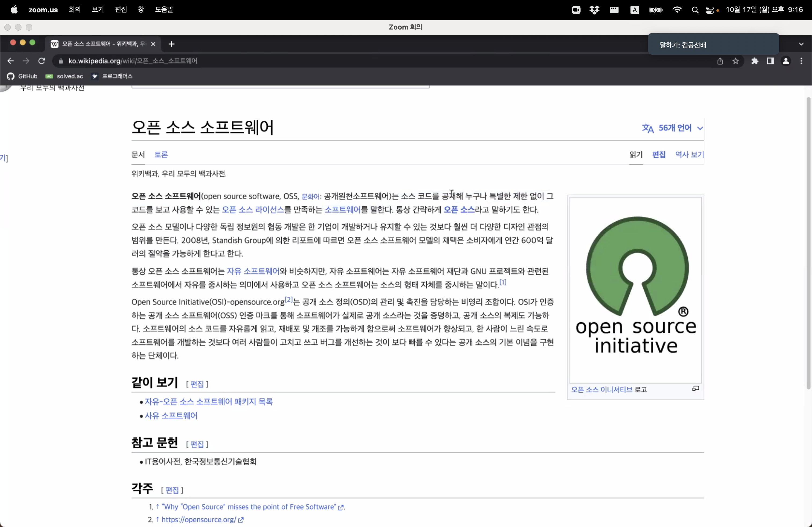Jump to footnote [1]
Image resolution: width=812 pixels, height=527 pixels.
(x=503, y=282)
